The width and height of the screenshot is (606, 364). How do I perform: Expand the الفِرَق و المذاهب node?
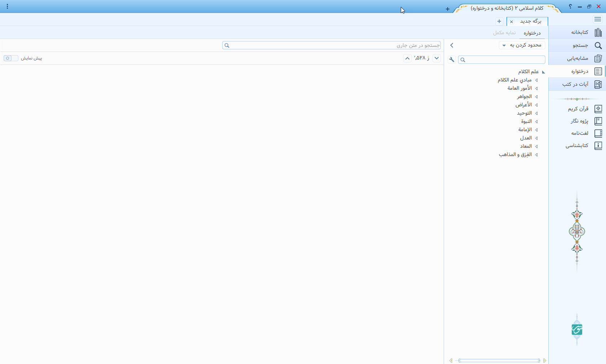536,155
